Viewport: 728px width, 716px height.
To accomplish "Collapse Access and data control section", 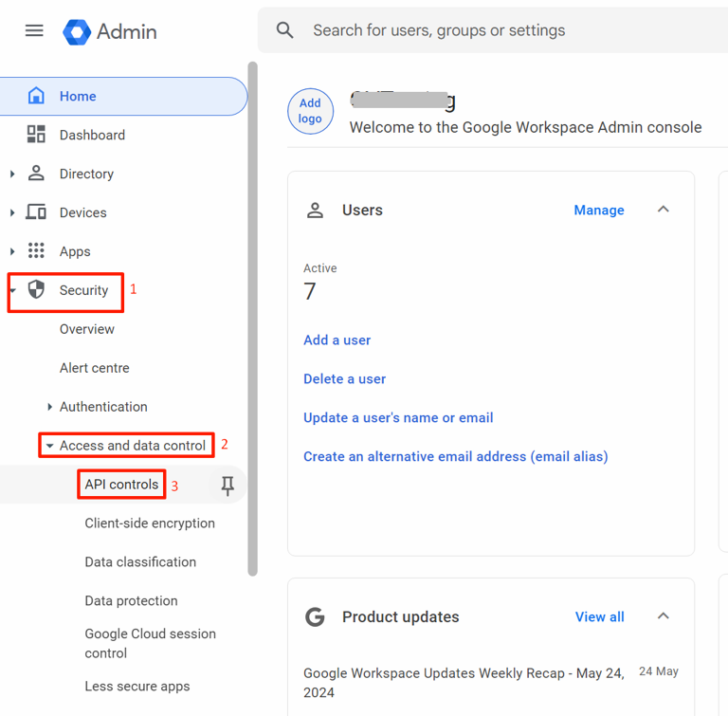I will [x=49, y=446].
